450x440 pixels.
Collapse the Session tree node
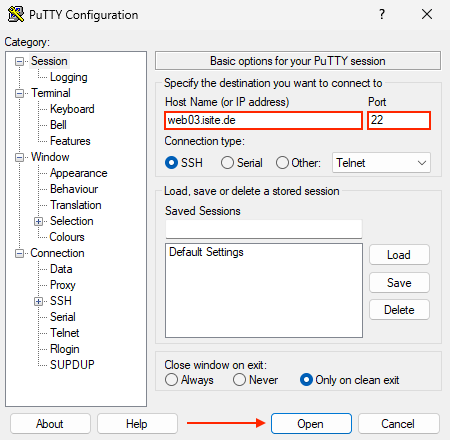pos(20,61)
